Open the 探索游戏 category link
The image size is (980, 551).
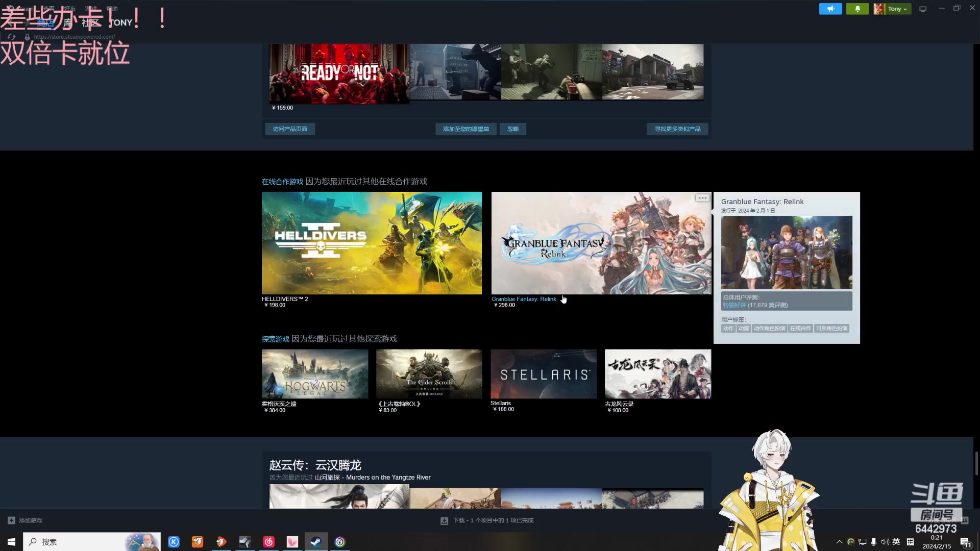click(276, 339)
